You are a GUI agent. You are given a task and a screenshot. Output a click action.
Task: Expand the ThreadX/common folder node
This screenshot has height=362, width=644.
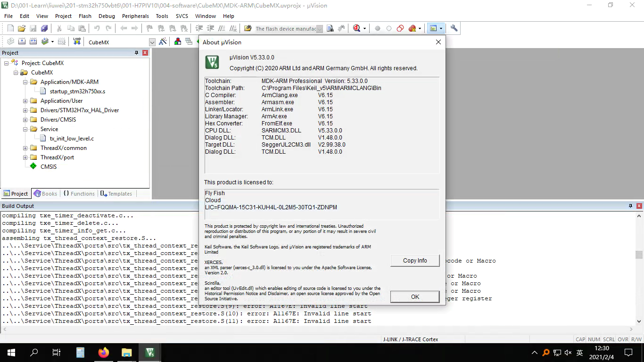(25, 148)
